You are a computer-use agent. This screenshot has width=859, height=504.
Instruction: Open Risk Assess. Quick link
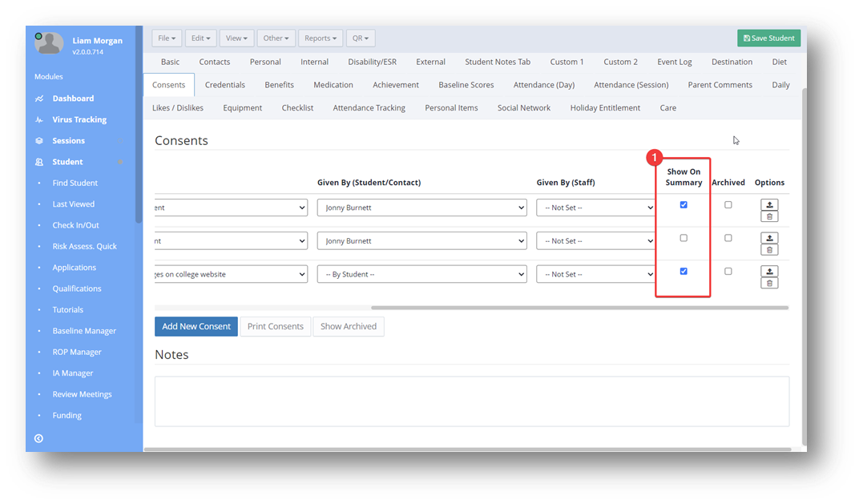click(x=84, y=247)
